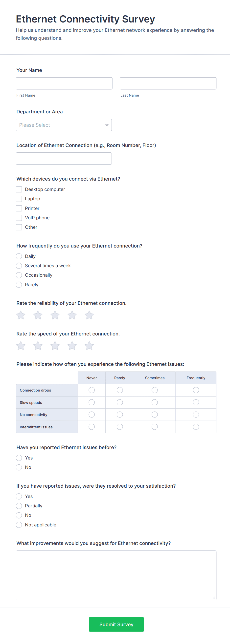Choose Several times a week option

click(19, 266)
